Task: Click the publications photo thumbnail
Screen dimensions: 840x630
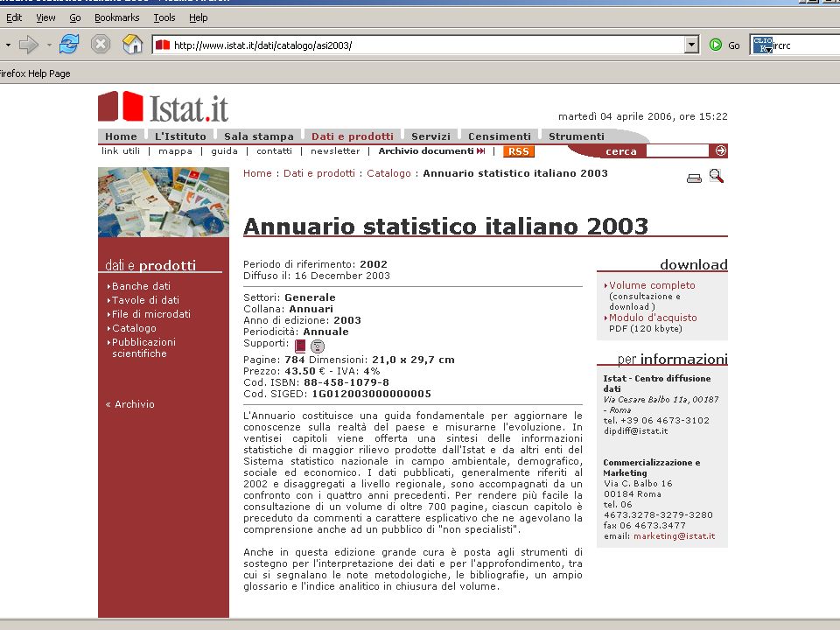Action: coord(164,202)
